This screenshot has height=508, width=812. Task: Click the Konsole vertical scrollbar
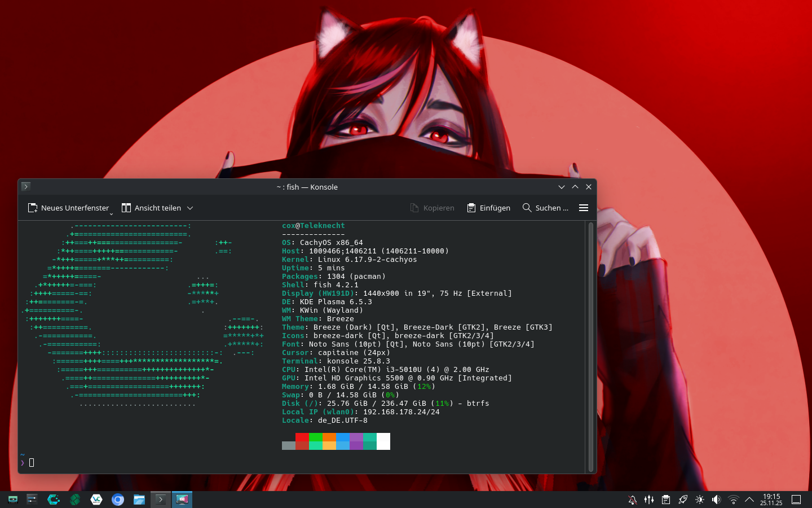coord(591,347)
